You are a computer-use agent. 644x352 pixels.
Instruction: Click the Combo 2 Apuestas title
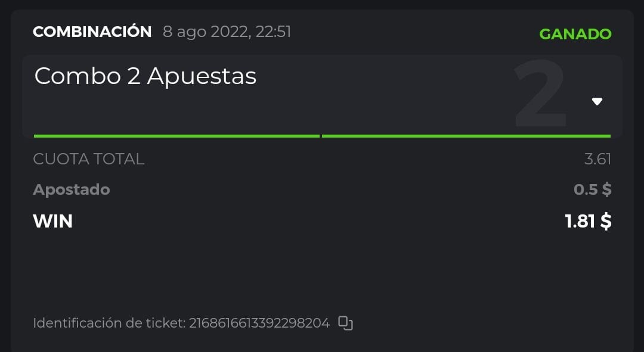pyautogui.click(x=145, y=76)
